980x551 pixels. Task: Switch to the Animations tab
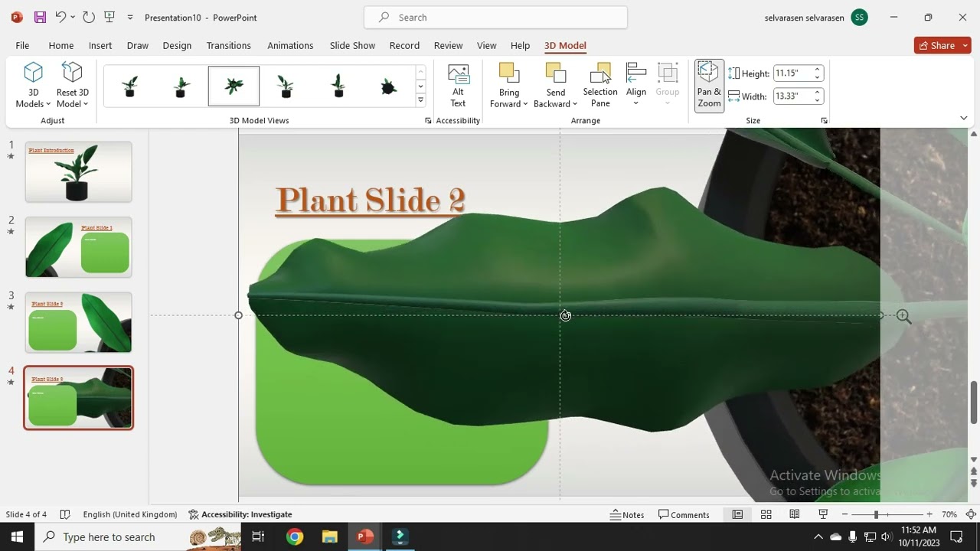coord(290,45)
